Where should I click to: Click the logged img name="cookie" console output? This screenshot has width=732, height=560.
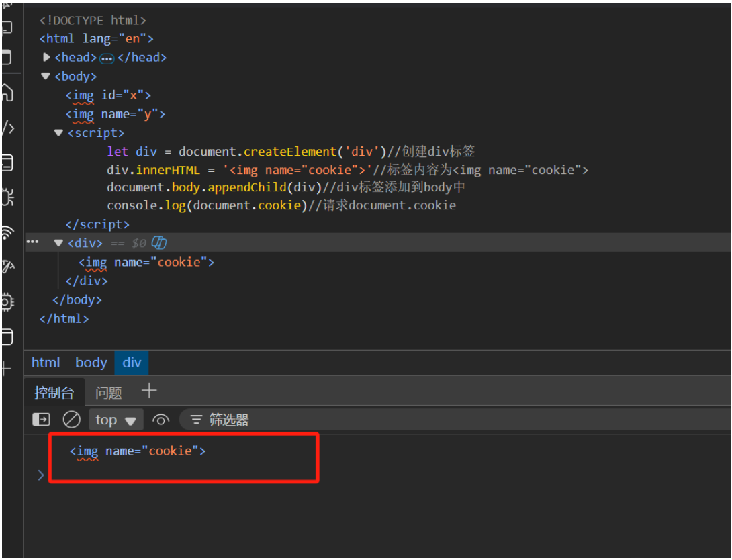[x=138, y=451]
